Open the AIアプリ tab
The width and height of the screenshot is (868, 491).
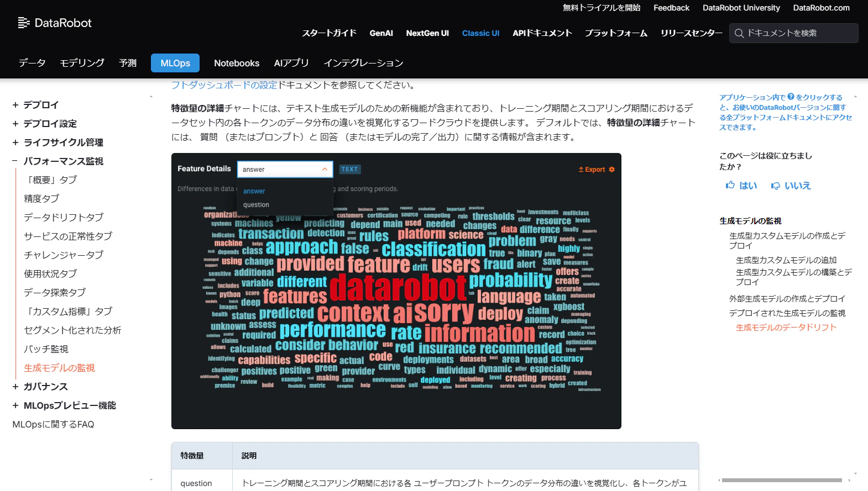pos(291,63)
